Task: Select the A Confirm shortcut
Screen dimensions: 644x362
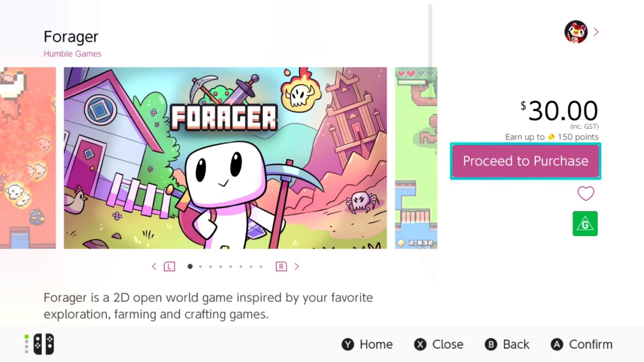Action: tap(581, 344)
